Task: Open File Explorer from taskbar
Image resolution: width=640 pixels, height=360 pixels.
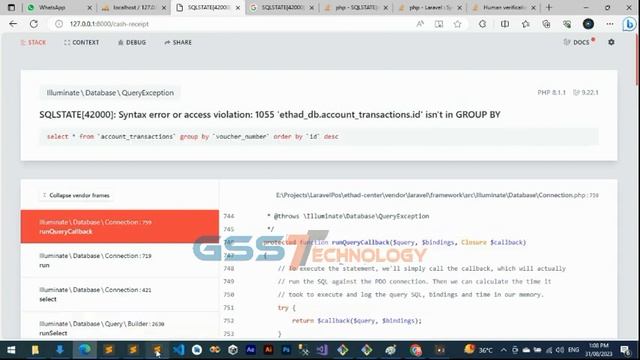Action: 36,350
